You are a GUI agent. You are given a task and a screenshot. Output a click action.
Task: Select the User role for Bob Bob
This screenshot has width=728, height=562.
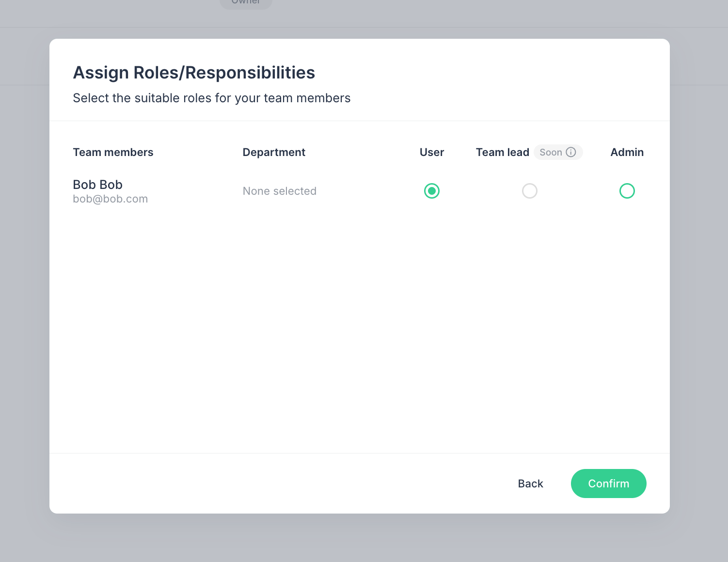pyautogui.click(x=432, y=191)
